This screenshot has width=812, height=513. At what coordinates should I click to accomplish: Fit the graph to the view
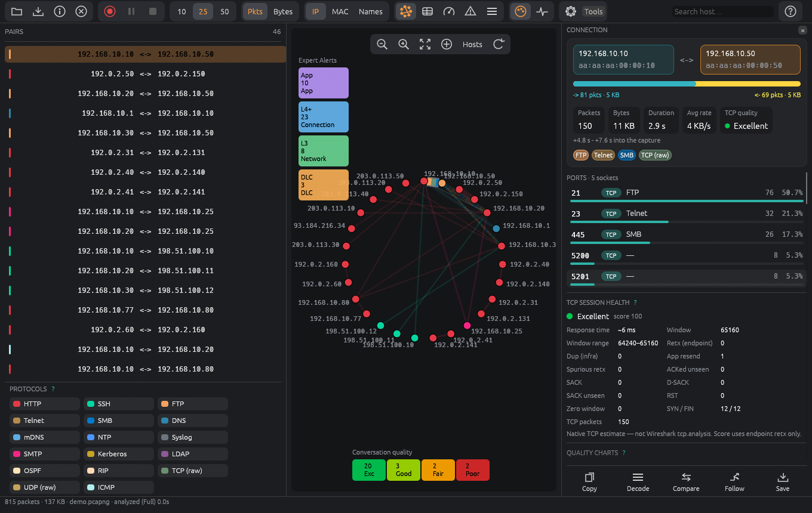(425, 44)
